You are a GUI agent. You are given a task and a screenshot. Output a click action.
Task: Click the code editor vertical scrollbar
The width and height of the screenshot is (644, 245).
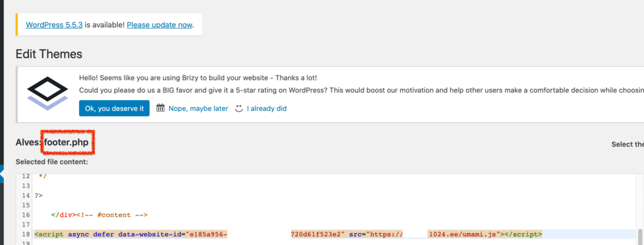point(640,236)
